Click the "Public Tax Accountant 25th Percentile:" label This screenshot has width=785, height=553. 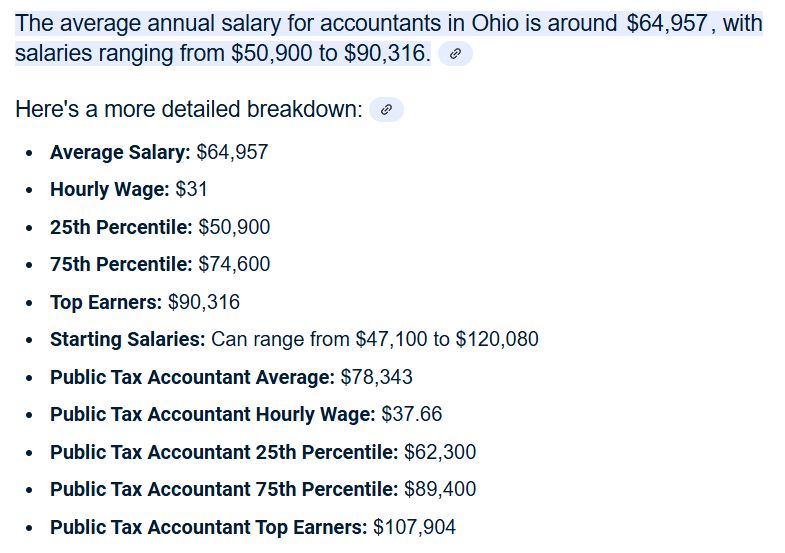224,452
